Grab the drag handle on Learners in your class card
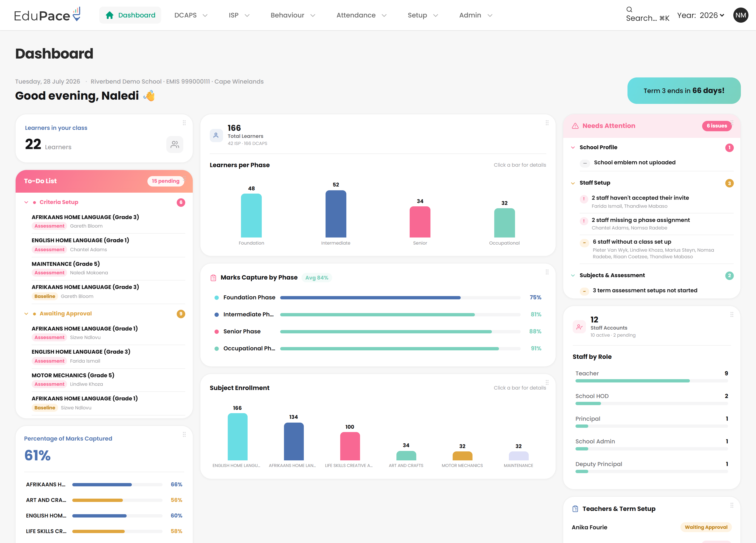 184,123
